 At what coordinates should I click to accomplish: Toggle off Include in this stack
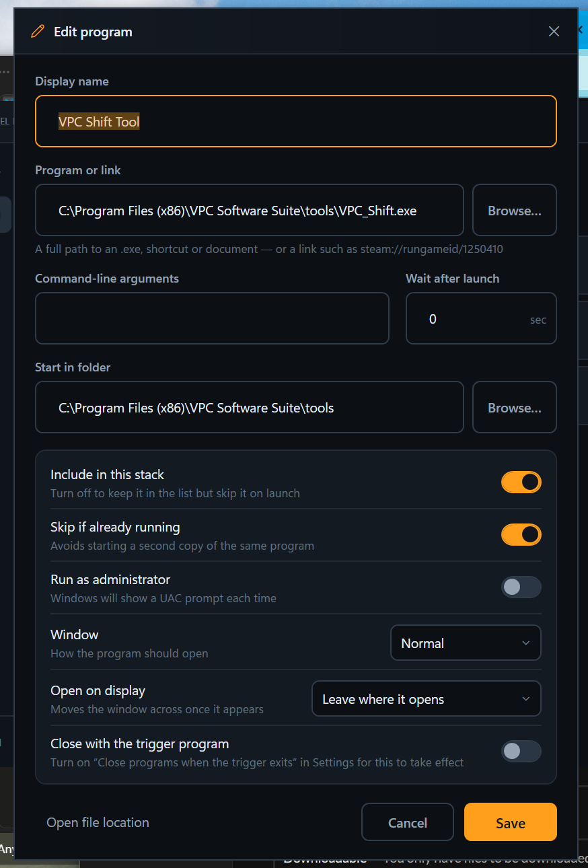[521, 482]
